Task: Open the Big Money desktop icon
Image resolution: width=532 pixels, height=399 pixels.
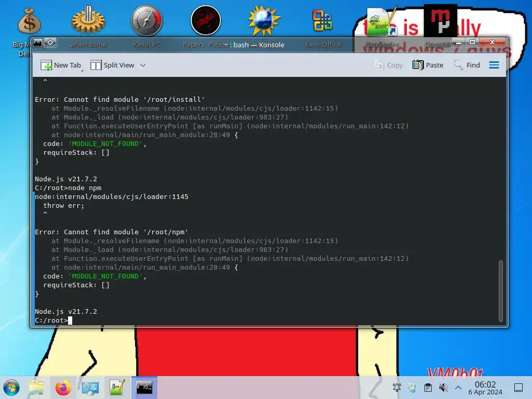Action: pyautogui.click(x=29, y=21)
